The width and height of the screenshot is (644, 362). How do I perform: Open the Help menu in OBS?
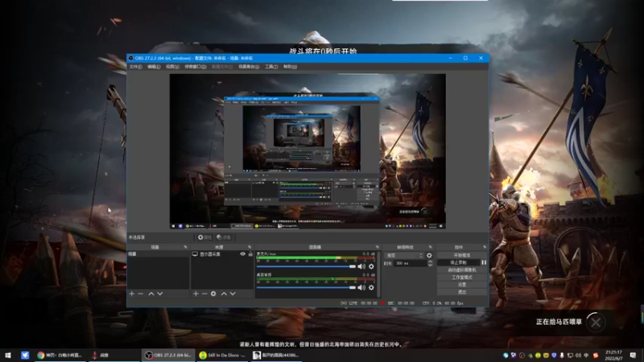pos(290,67)
